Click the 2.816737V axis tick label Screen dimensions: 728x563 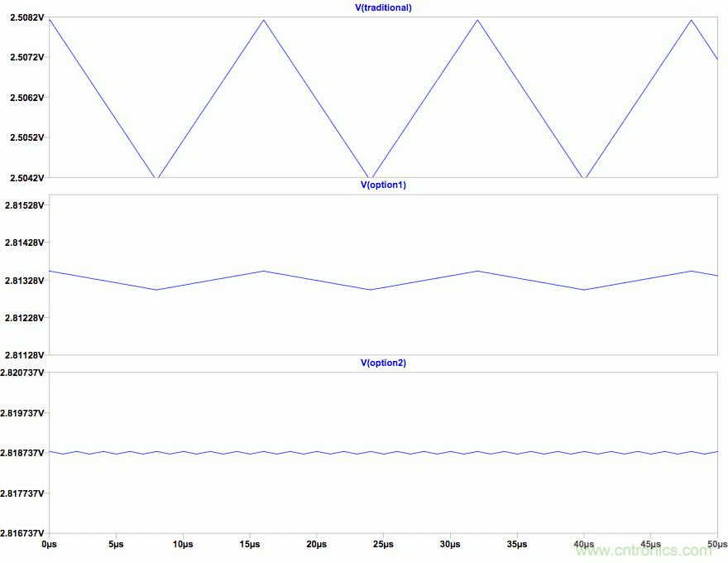pos(22,532)
